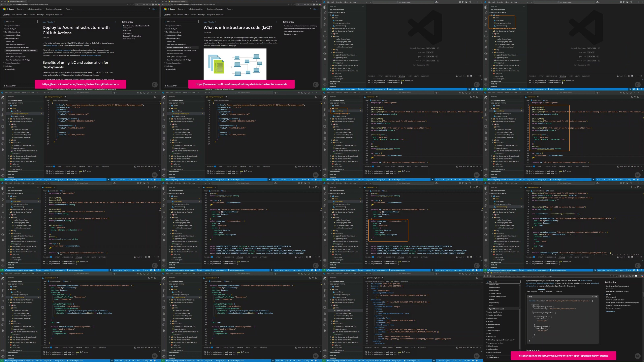The image size is (644, 362).
Task: Toggle Secondary Side Bar in apiservice.tmpl.yaml window
Action: pos(470,274)
